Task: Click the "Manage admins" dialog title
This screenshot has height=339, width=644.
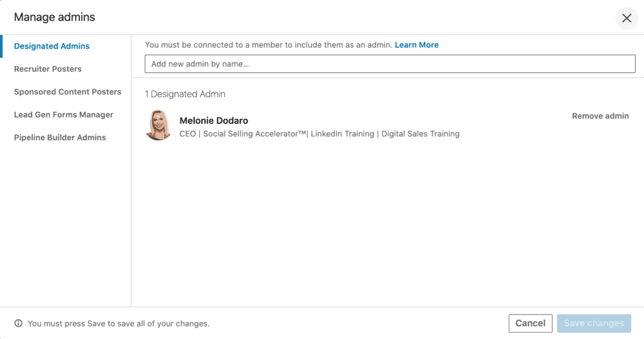Action: pos(55,17)
